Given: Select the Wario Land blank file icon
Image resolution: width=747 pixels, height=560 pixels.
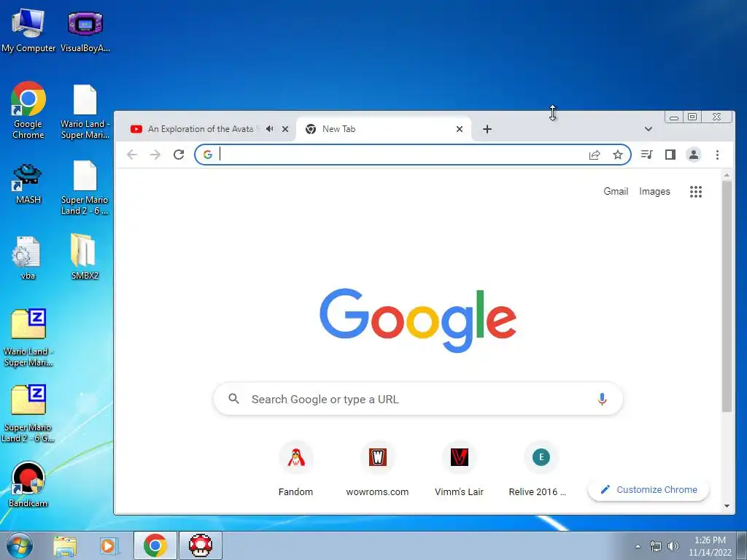Looking at the screenshot, I should tap(85, 112).
